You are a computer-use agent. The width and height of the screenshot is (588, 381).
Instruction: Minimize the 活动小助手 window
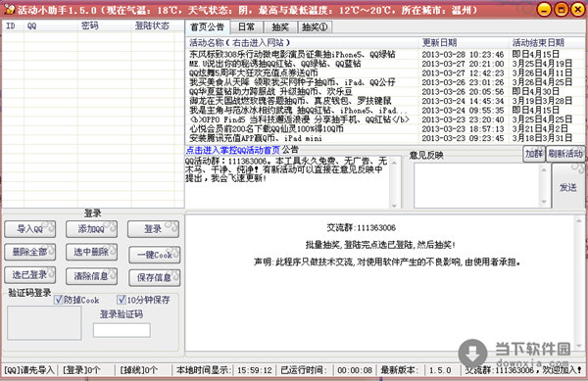(545, 10)
